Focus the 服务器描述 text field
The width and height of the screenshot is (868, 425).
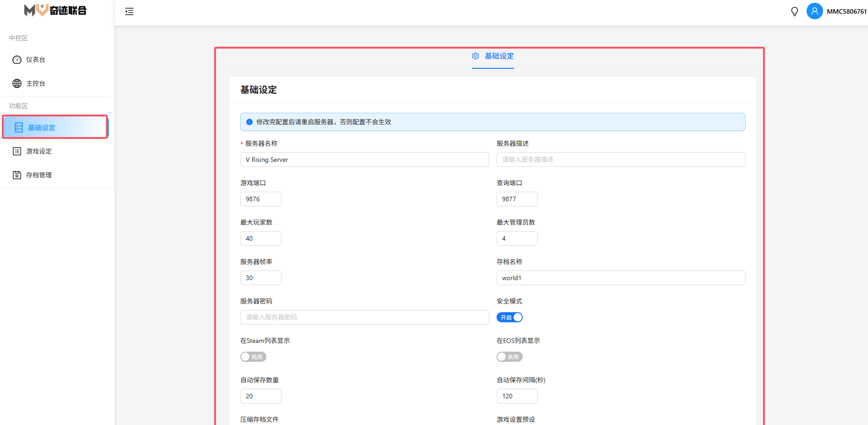[x=620, y=160]
